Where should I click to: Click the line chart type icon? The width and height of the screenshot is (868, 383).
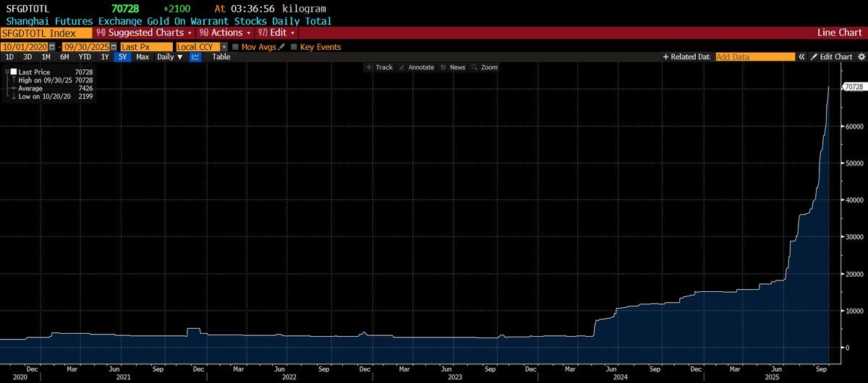pos(195,56)
